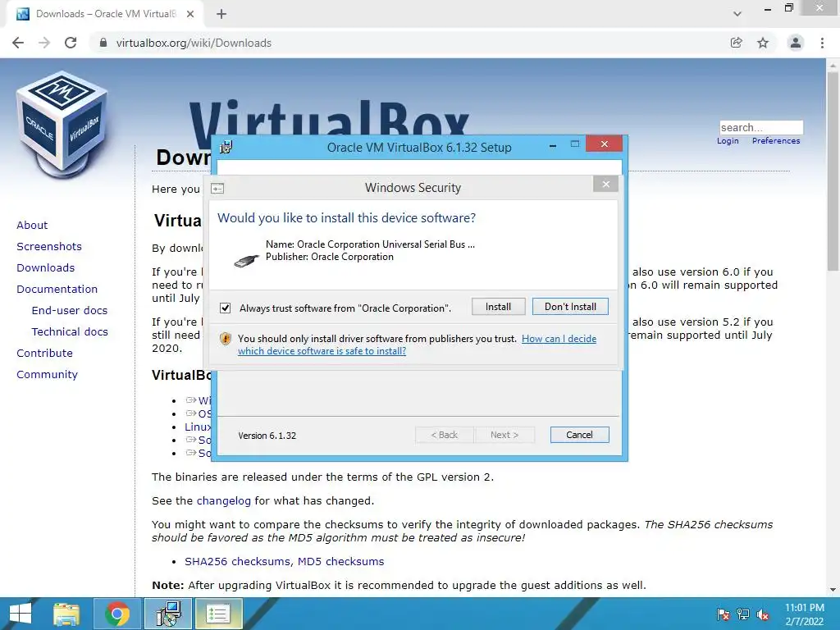
Task: Open the changelog link
Action: point(223,501)
